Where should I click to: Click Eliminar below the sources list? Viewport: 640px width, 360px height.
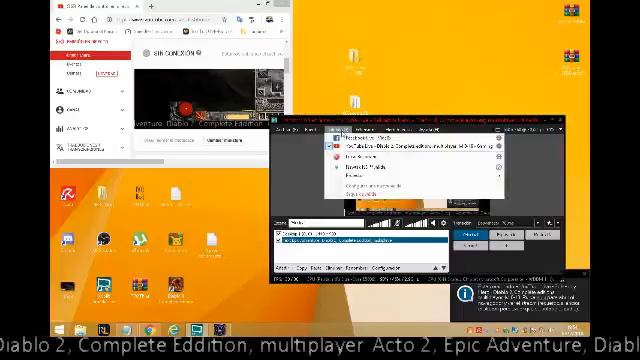(333, 268)
